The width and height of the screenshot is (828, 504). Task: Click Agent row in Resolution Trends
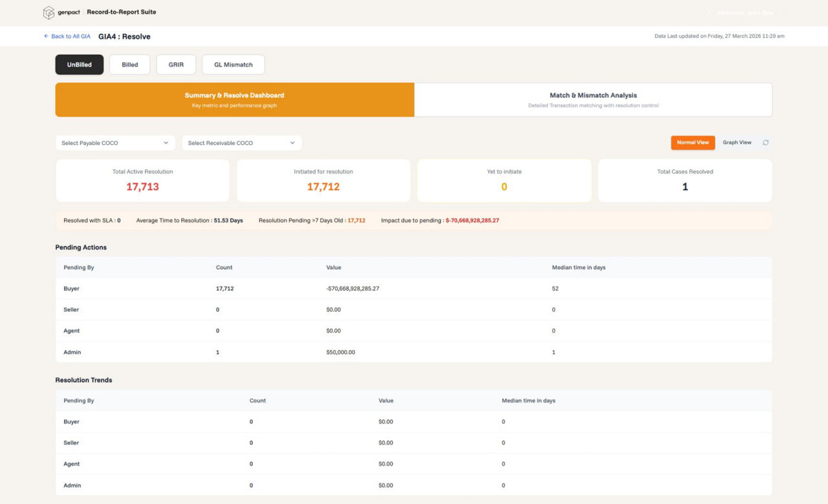pyautogui.click(x=414, y=464)
